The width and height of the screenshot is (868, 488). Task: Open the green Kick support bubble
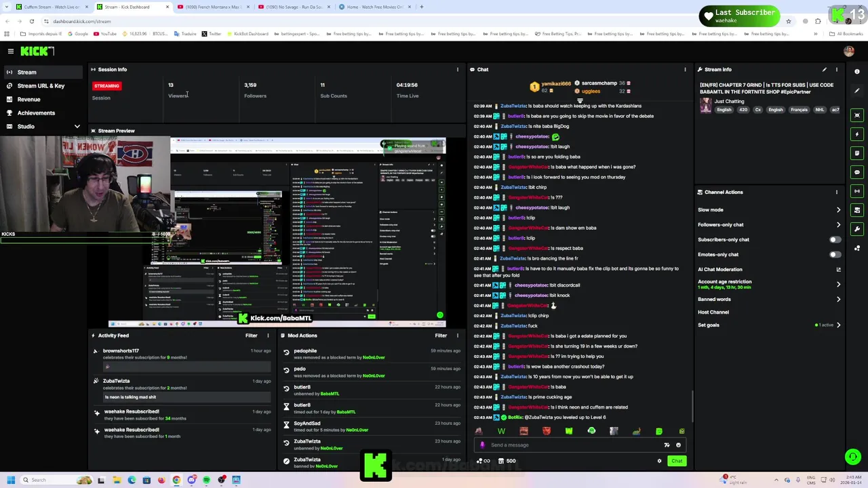[852, 457]
